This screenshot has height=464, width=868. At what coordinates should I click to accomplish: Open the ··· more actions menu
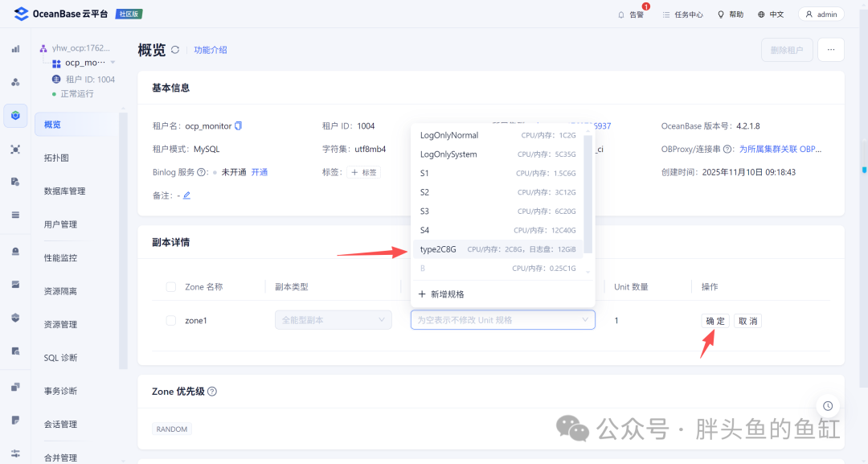coord(831,50)
